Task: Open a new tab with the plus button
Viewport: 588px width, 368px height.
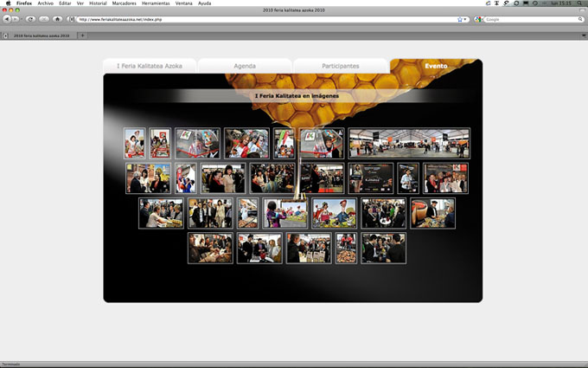Action: (82, 36)
